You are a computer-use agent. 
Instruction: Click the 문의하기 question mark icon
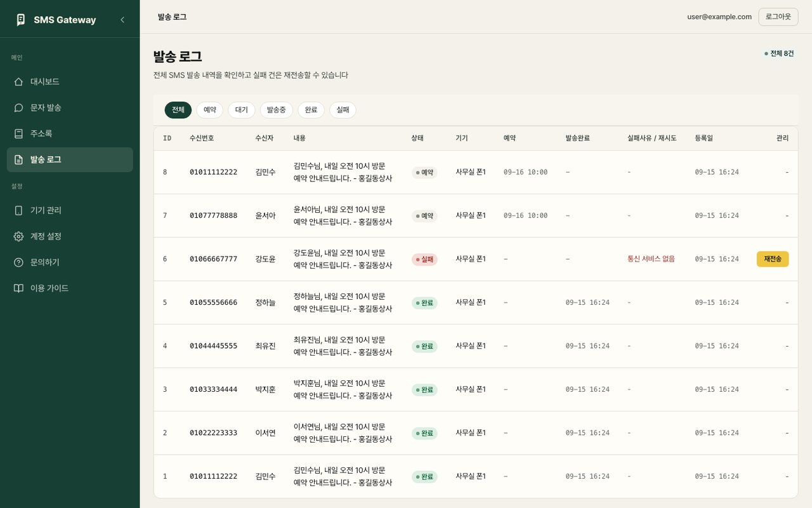coord(18,262)
